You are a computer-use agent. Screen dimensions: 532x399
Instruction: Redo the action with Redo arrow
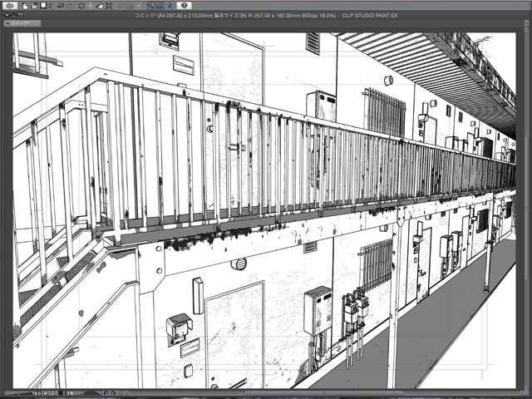click(70, 6)
